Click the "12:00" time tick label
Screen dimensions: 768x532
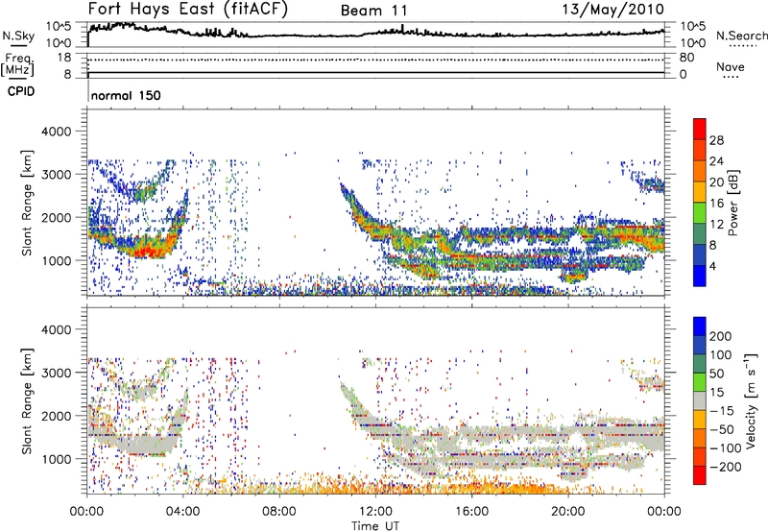coord(375,512)
